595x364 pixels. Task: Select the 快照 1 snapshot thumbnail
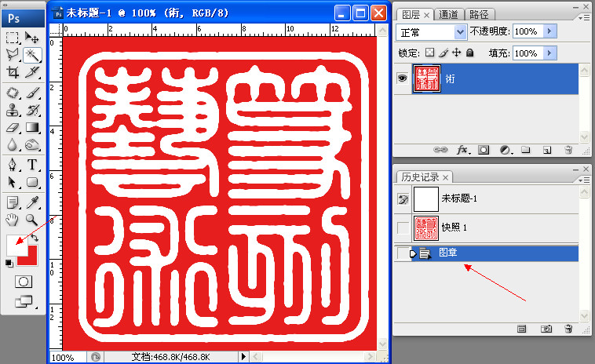point(425,228)
